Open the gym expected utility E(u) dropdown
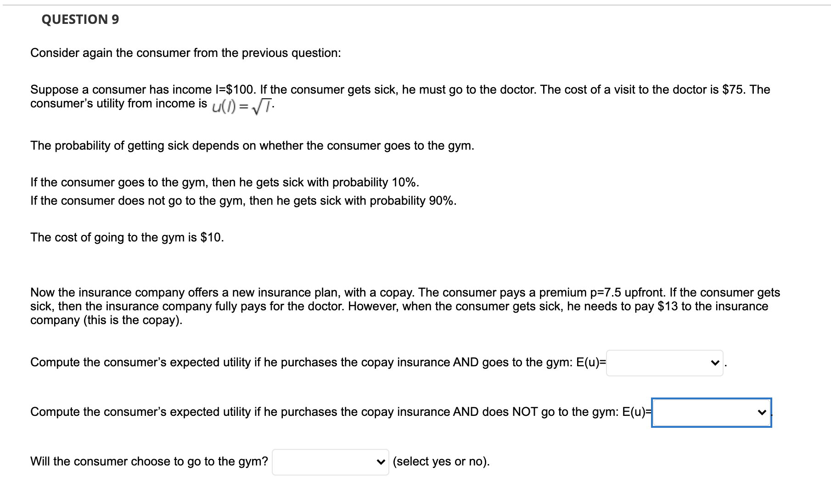Image resolution: width=831 pixels, height=504 pixels. (x=659, y=363)
